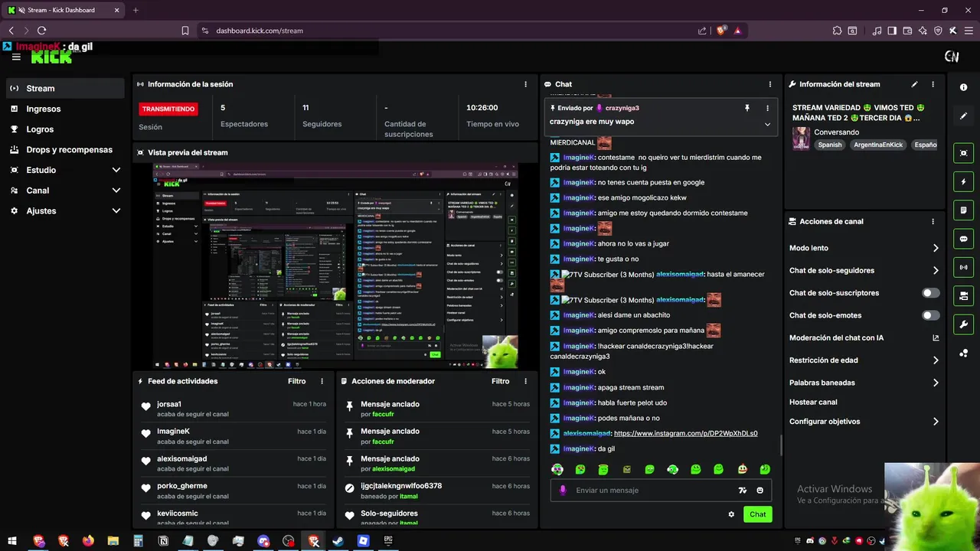Viewport: 980px width, 551px height.
Task: Click the lightning bolt icon in the right sidebar
Action: (963, 182)
